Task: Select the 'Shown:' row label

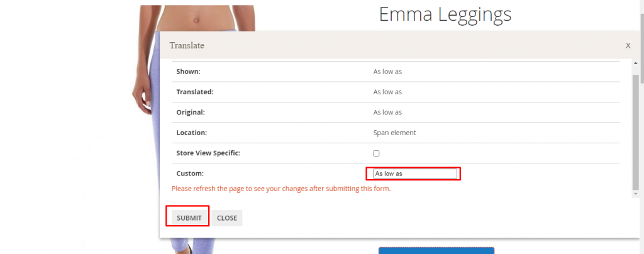Action: [x=188, y=72]
